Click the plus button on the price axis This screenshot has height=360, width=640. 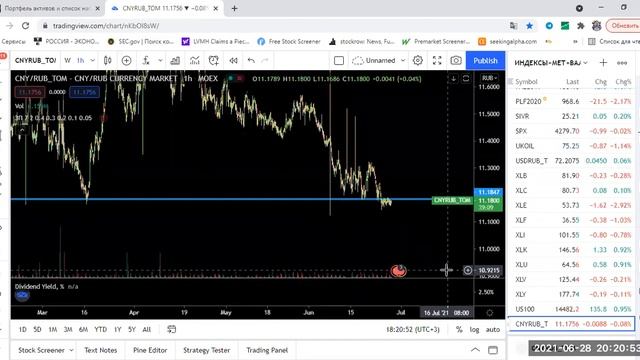(x=468, y=270)
